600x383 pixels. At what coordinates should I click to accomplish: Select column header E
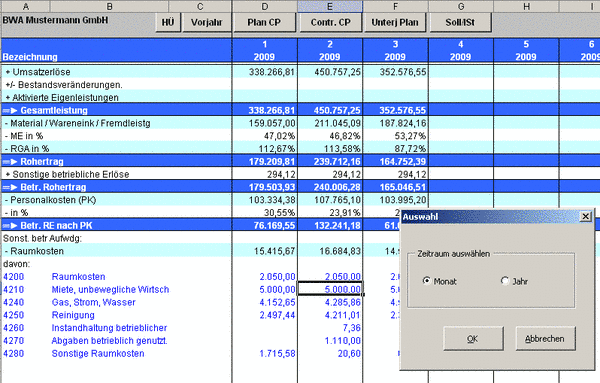point(330,6)
